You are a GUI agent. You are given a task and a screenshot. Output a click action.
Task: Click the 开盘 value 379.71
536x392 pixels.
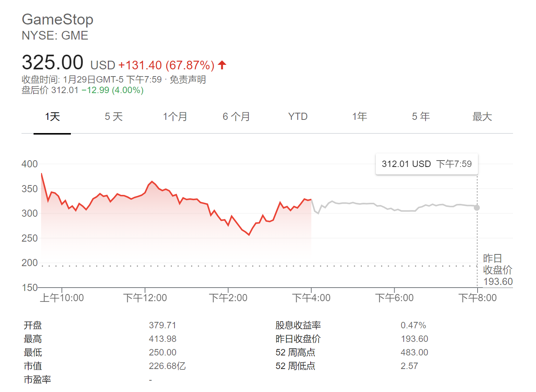pyautogui.click(x=162, y=325)
